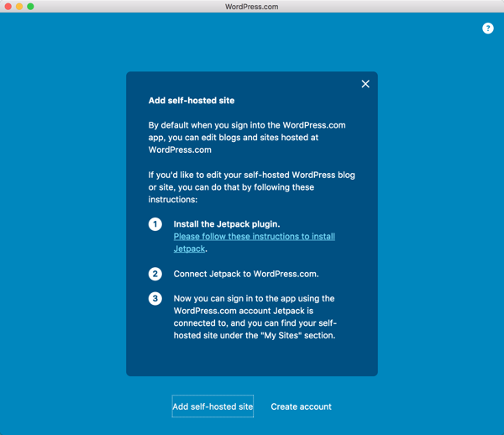Click the 'Now you can sign in' paragraph
Image resolution: width=504 pixels, height=435 pixels.
coord(255,317)
